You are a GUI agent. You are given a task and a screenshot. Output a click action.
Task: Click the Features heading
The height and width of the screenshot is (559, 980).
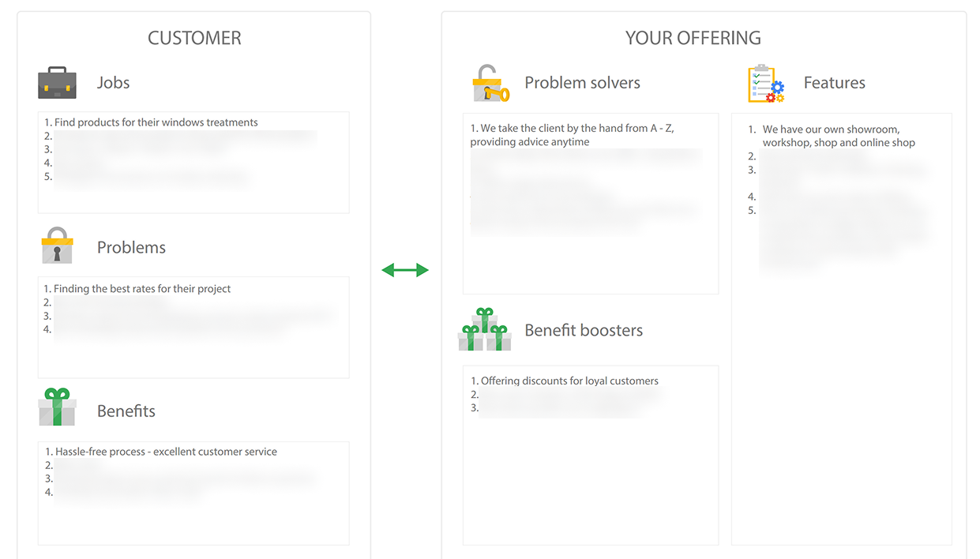tap(834, 83)
